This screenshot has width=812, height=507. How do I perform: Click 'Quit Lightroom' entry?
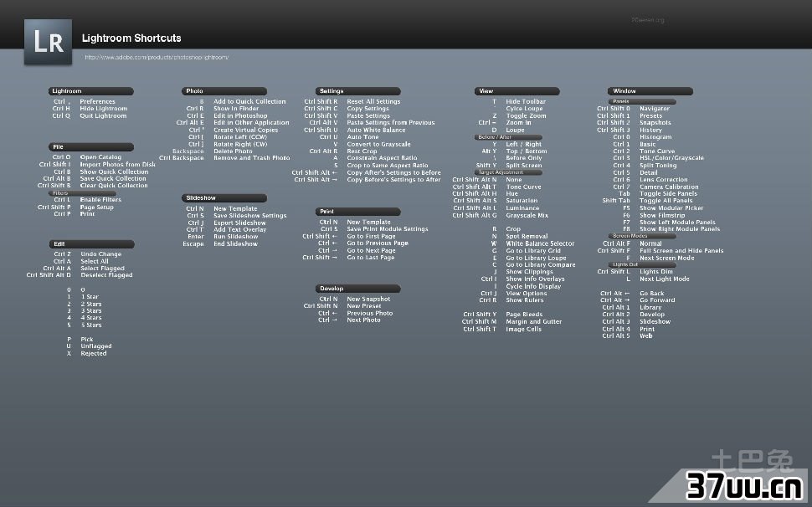point(103,116)
